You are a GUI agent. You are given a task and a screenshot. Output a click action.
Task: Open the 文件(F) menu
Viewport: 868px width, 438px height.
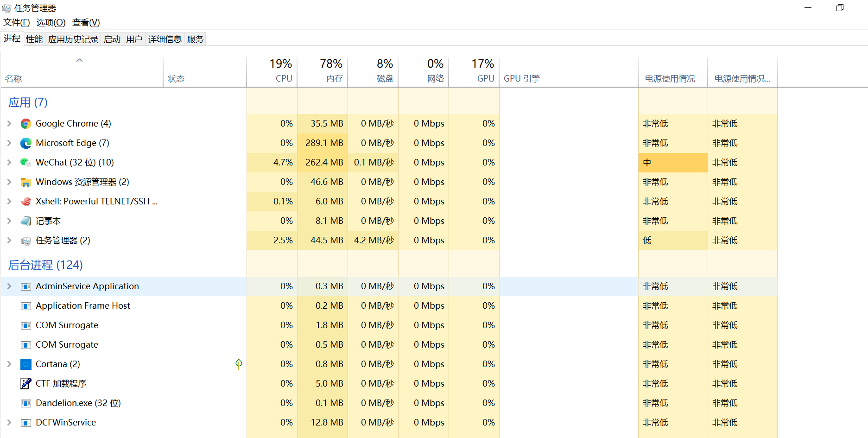pyautogui.click(x=17, y=23)
